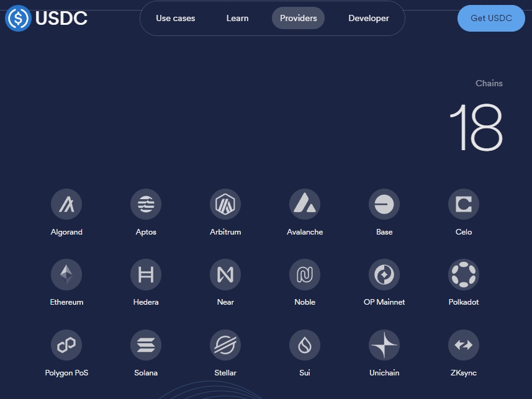This screenshot has width=532, height=399.
Task: Click the Celo chain icon
Action: coord(464,204)
